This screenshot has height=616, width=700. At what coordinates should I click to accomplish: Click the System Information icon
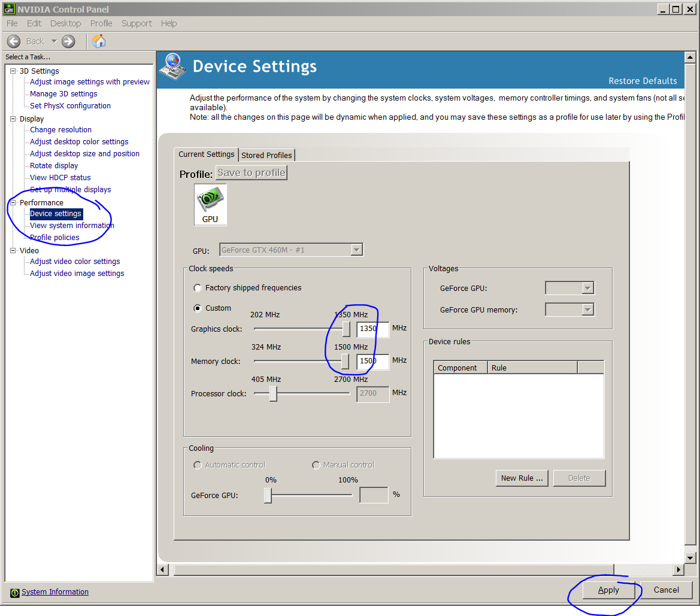coord(15,592)
